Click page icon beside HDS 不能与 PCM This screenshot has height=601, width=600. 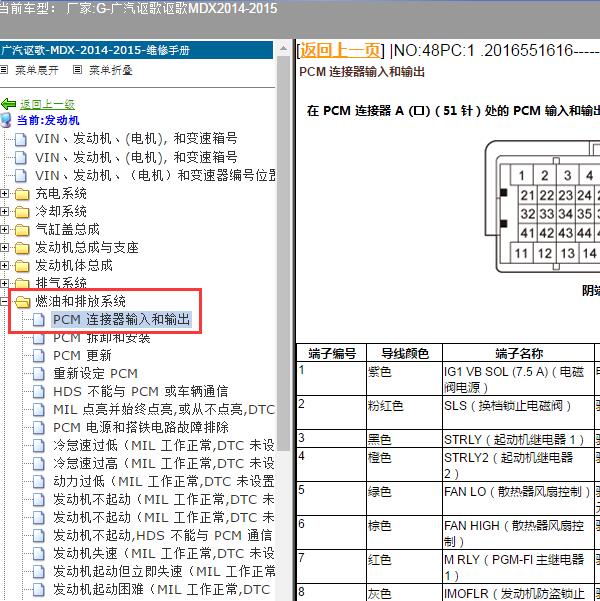[x=39, y=392]
